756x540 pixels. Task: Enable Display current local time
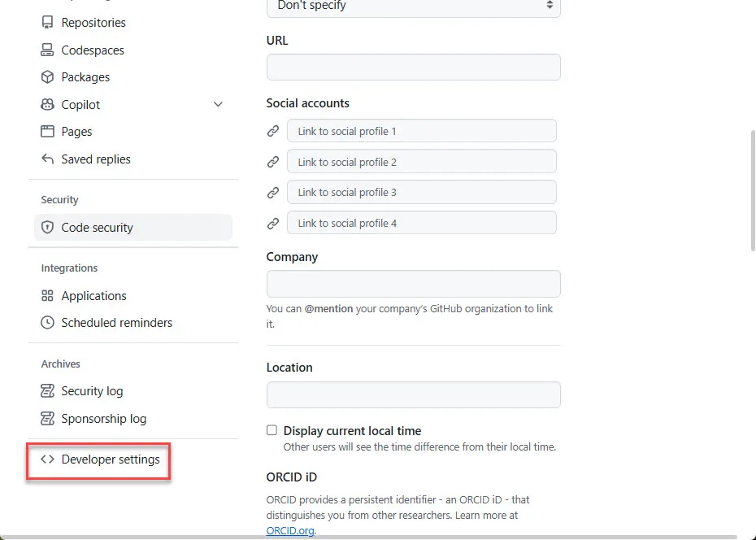pyautogui.click(x=272, y=431)
